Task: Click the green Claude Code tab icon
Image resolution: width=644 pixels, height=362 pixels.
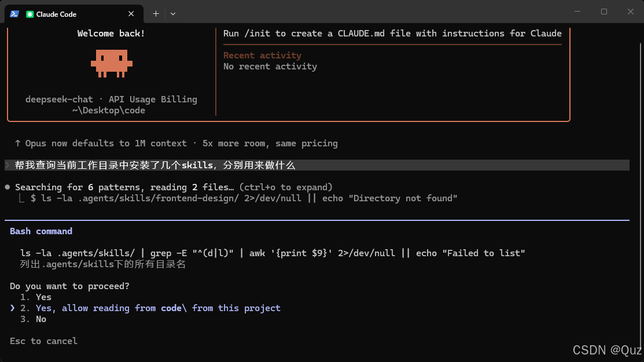Action: click(x=30, y=14)
